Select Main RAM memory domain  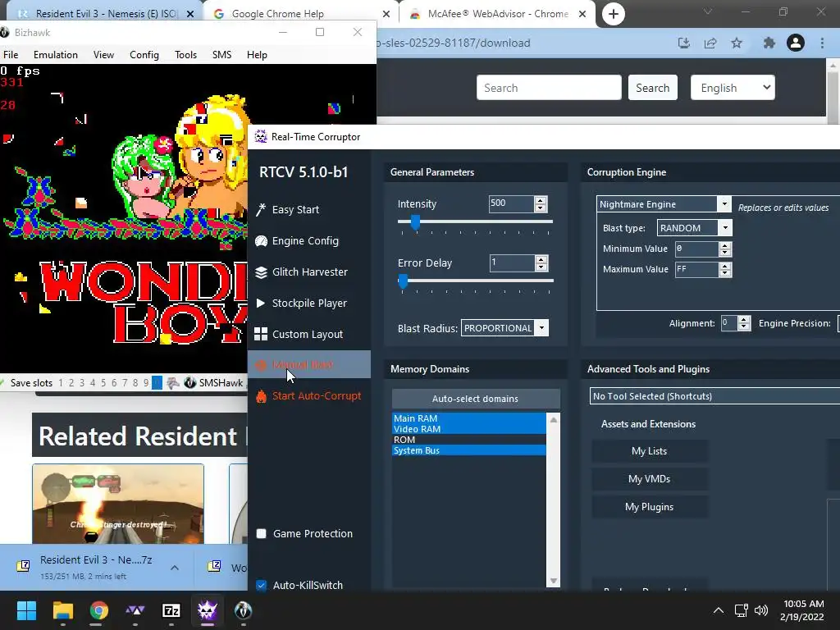point(468,418)
